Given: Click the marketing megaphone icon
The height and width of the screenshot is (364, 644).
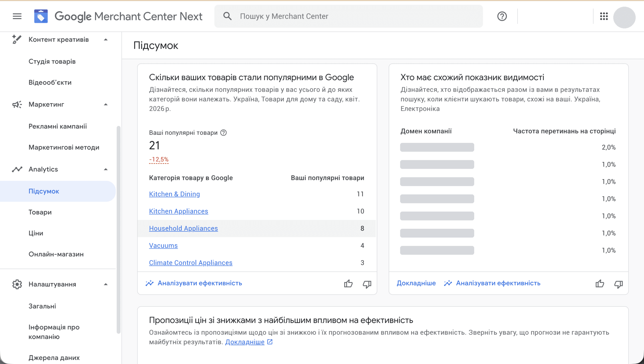Looking at the screenshot, I should [x=17, y=104].
